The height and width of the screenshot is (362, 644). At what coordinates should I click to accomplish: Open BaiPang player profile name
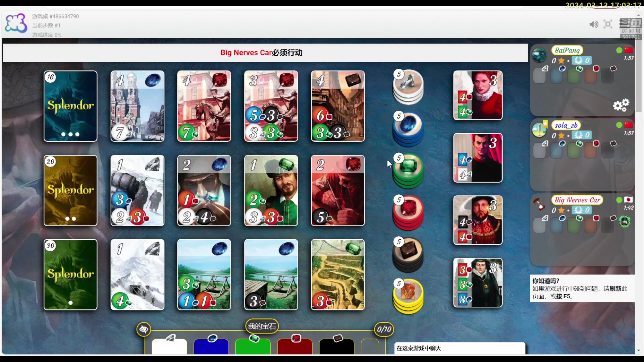[x=567, y=50]
